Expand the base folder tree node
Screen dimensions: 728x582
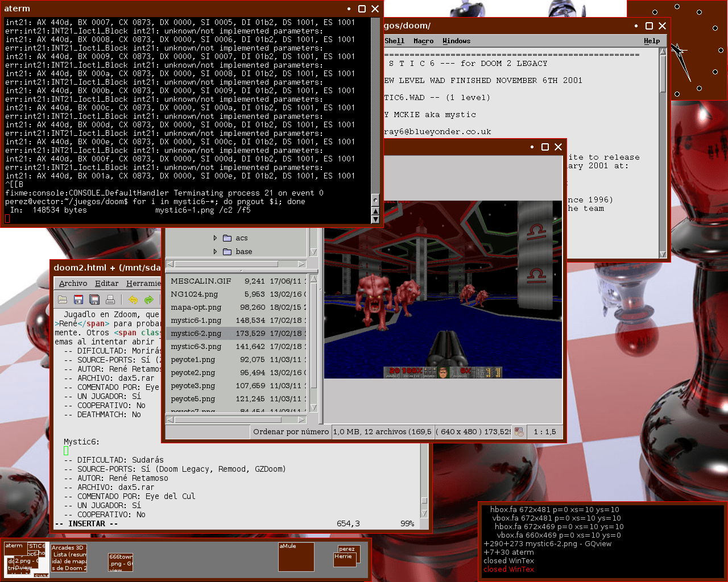pyautogui.click(x=215, y=252)
